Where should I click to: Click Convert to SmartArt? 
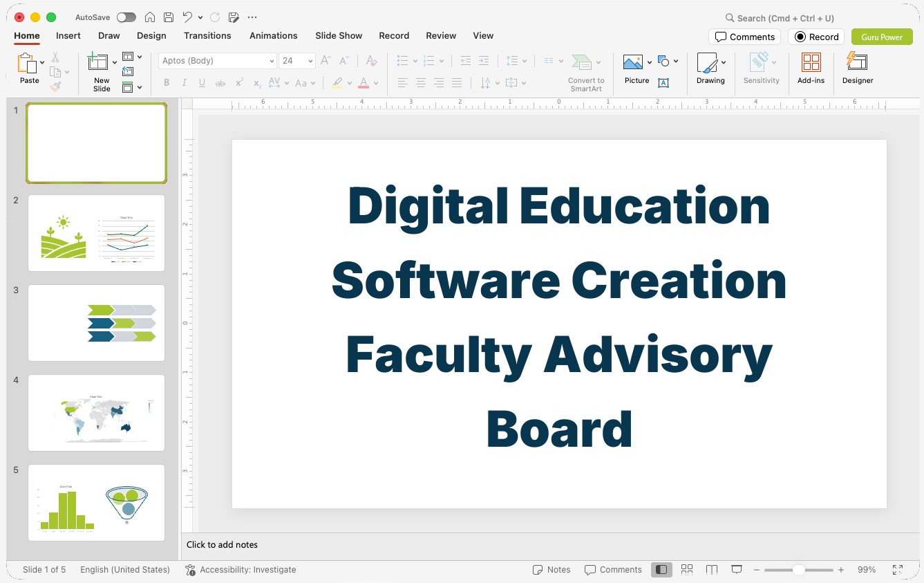[585, 73]
